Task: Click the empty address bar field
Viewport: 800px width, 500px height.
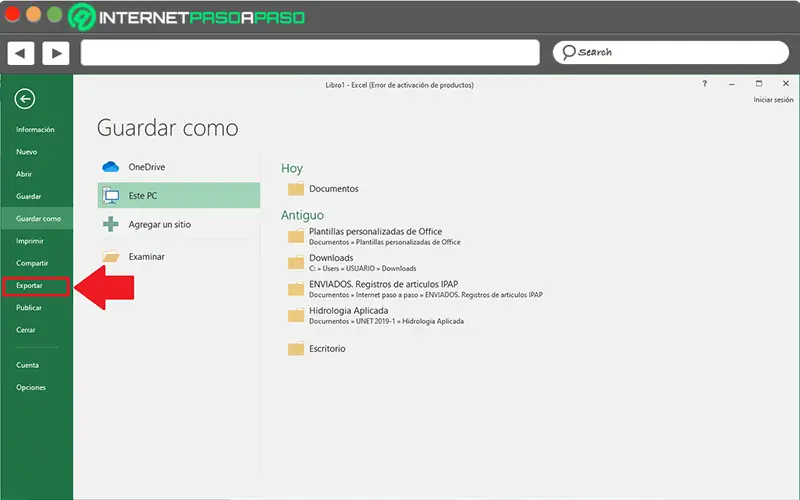Action: (x=310, y=53)
